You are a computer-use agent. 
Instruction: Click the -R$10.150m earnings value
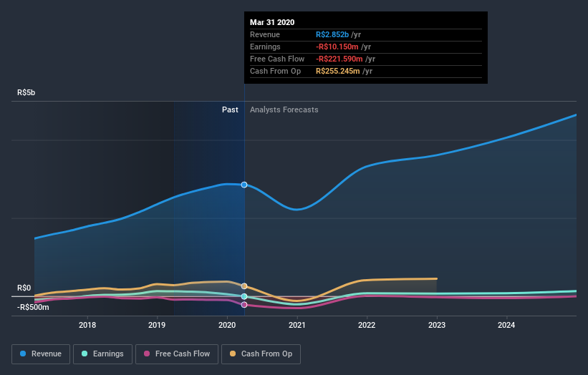(x=337, y=47)
